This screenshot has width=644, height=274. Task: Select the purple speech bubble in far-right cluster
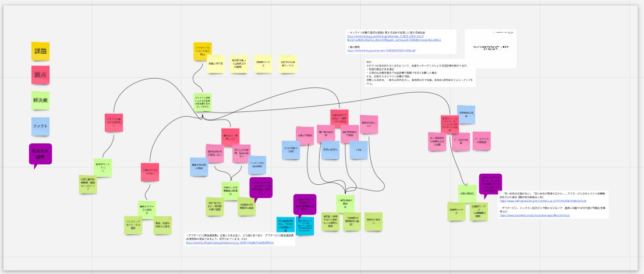coord(490,182)
